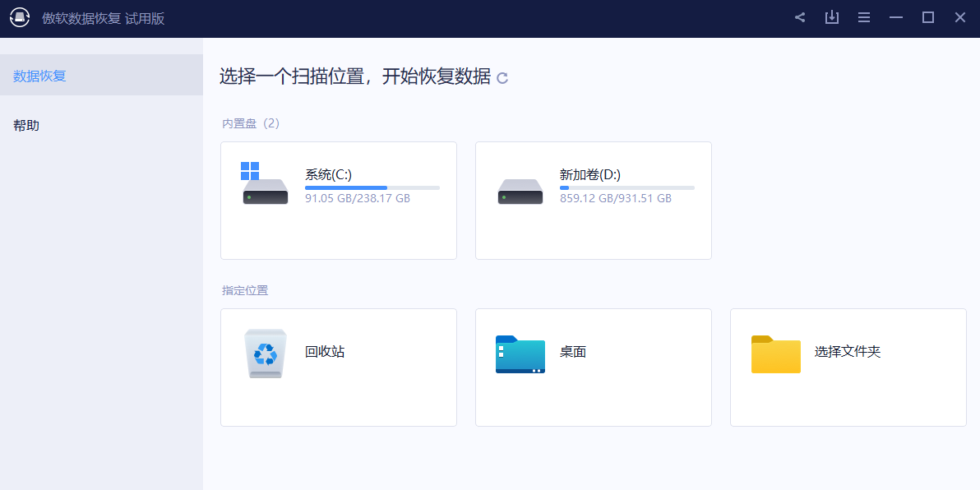This screenshot has height=490, width=980.
Task: Click the download icon in the title bar
Action: pyautogui.click(x=831, y=16)
